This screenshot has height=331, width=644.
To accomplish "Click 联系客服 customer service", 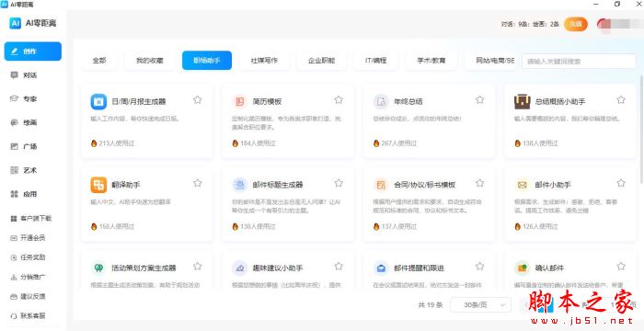I will [x=28, y=315].
